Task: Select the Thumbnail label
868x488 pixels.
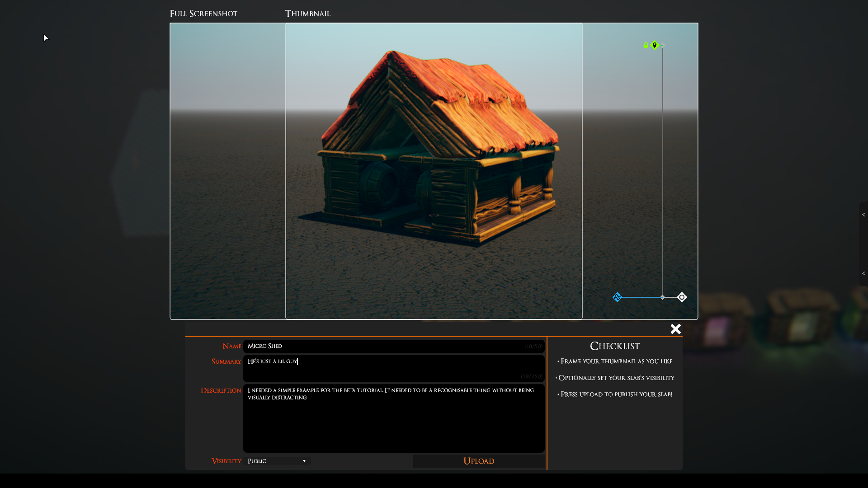Action: (x=307, y=14)
